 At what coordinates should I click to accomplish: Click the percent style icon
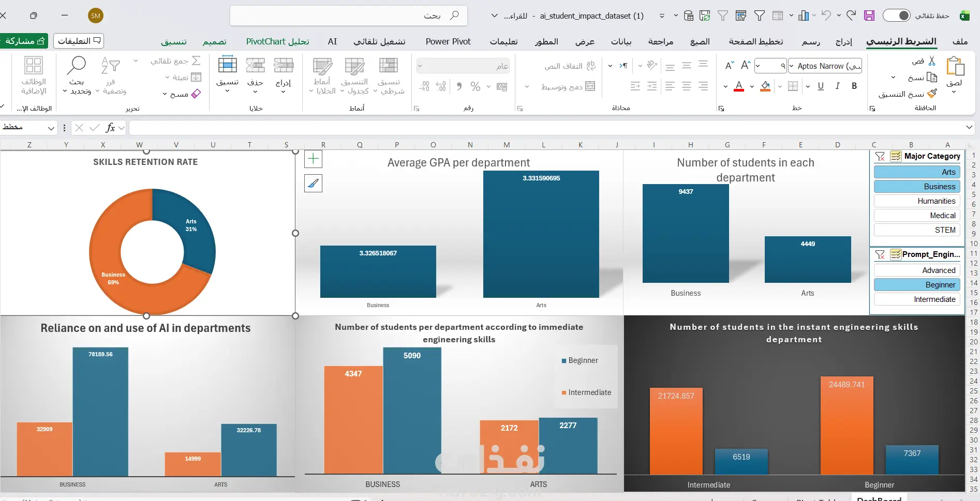476,86
